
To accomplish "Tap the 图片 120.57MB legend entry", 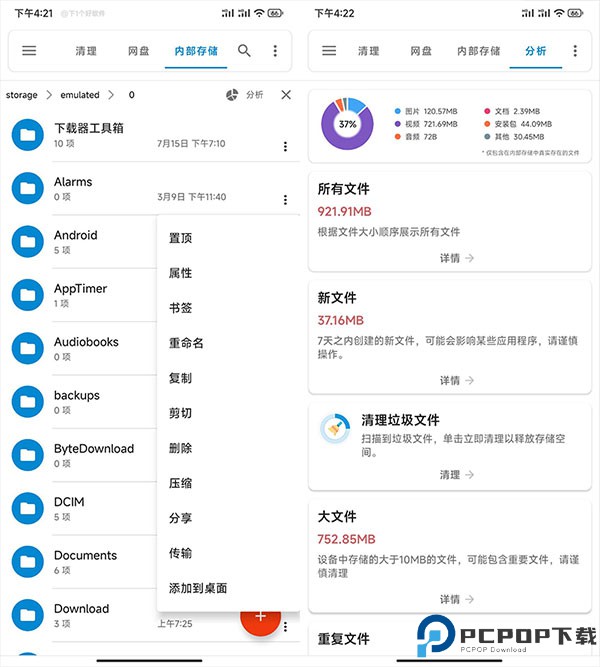I will [x=426, y=111].
